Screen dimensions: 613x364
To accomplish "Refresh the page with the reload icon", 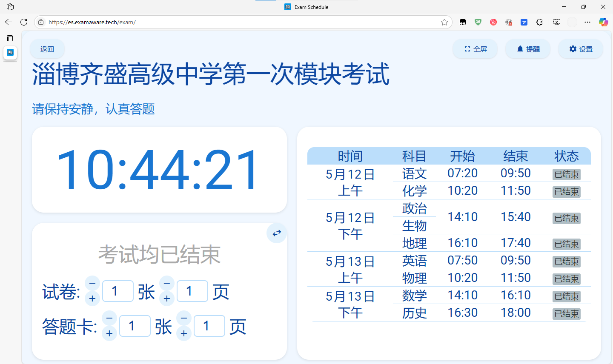I will click(24, 22).
